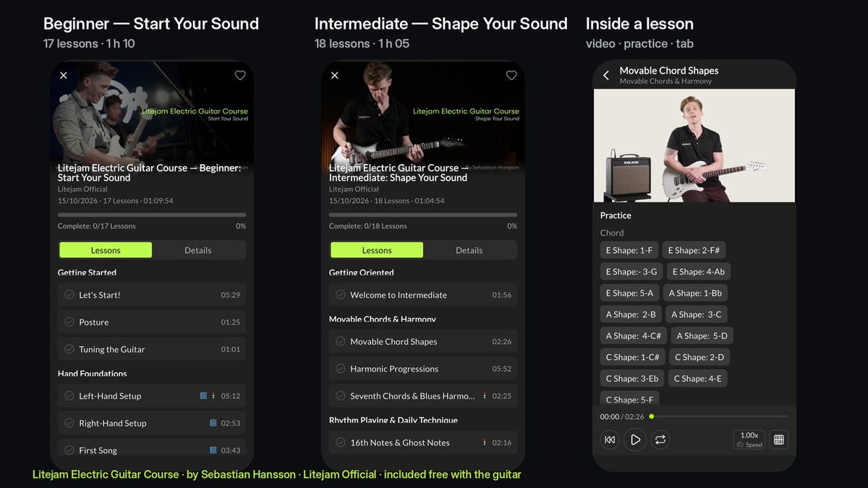Check off the Movable Chord Shapes lesson
This screenshot has width=868, height=488.
point(341,342)
